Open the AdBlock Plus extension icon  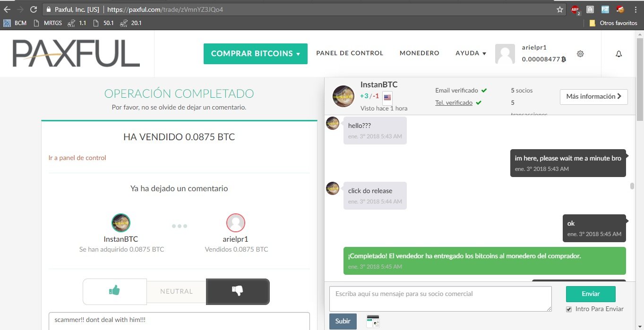pyautogui.click(x=575, y=9)
